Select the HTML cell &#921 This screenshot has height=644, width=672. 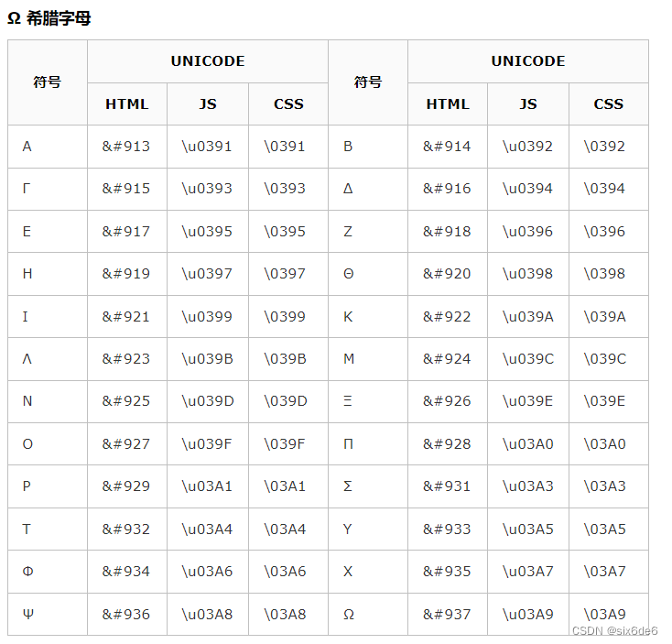[127, 316]
